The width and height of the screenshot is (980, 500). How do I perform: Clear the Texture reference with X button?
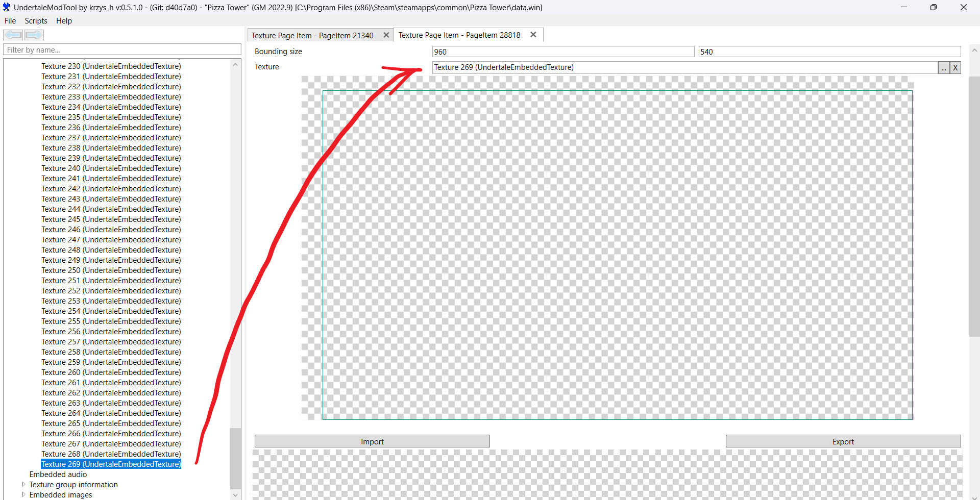955,67
